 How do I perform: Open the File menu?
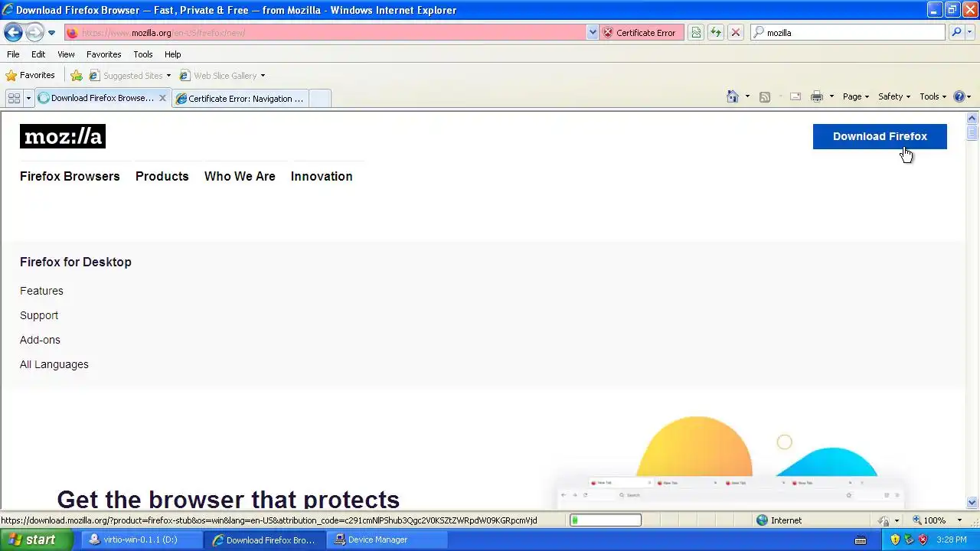coord(13,54)
